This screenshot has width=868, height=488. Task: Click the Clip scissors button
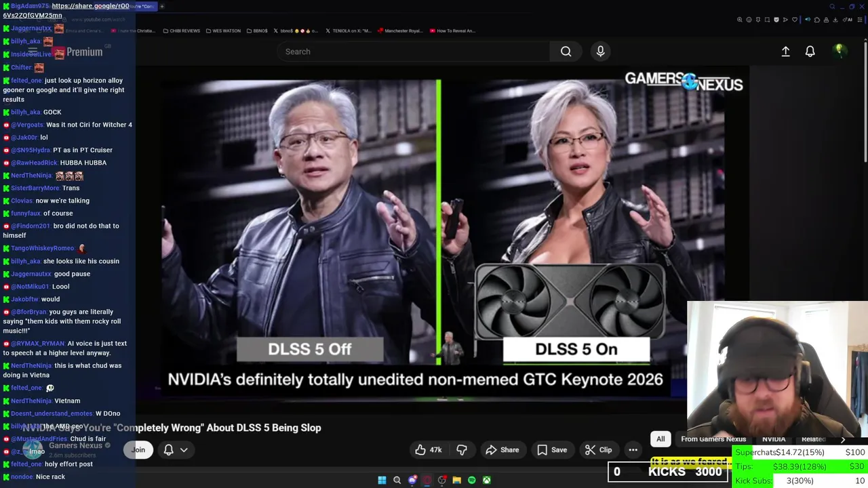(599, 449)
